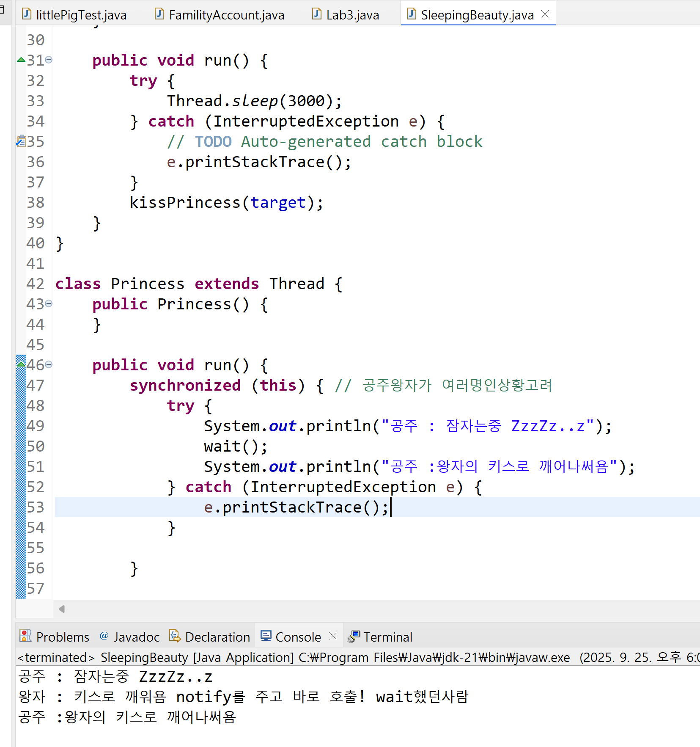Switch to the Lab3.java tab
Screen dimensions: 700x747
pos(346,15)
